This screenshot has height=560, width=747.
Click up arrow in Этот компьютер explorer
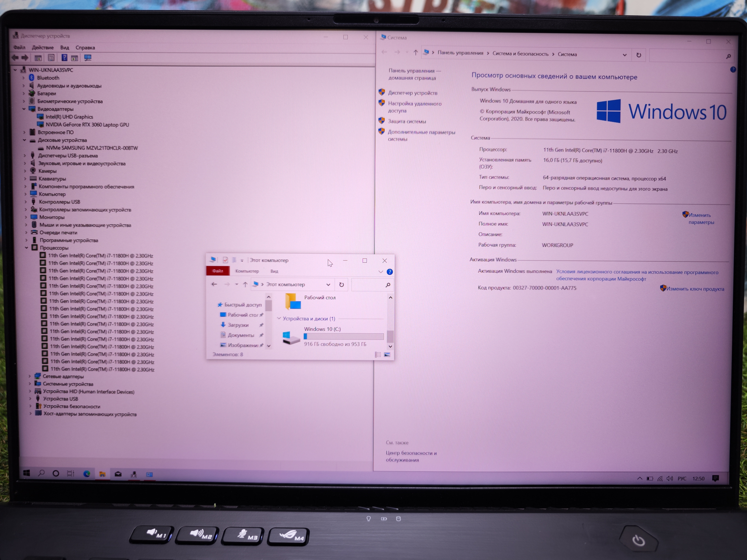245,284
